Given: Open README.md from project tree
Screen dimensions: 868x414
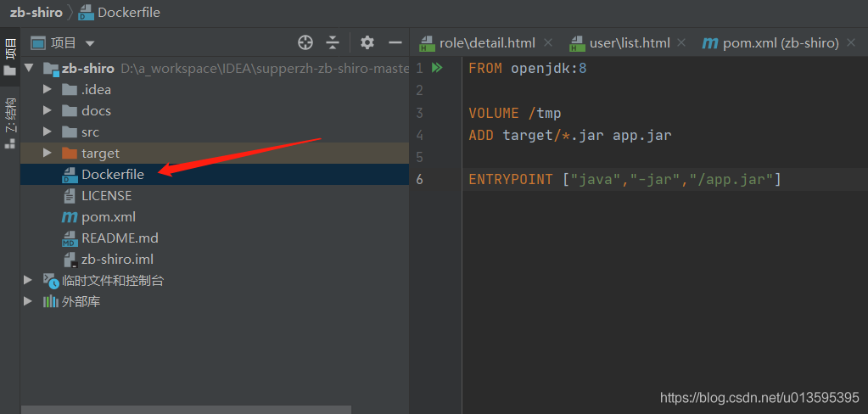Looking at the screenshot, I should point(120,238).
